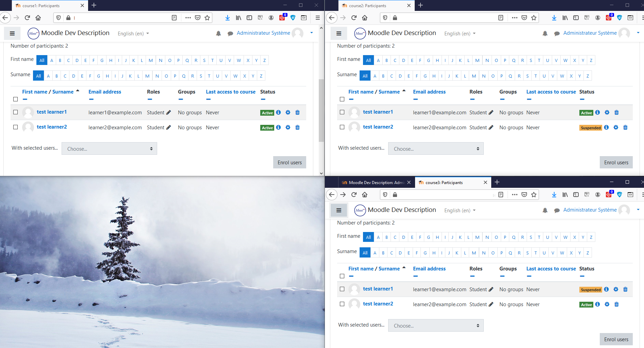Toggle side navigation hamburger in course1 window
644x348 pixels.
[x=12, y=33]
